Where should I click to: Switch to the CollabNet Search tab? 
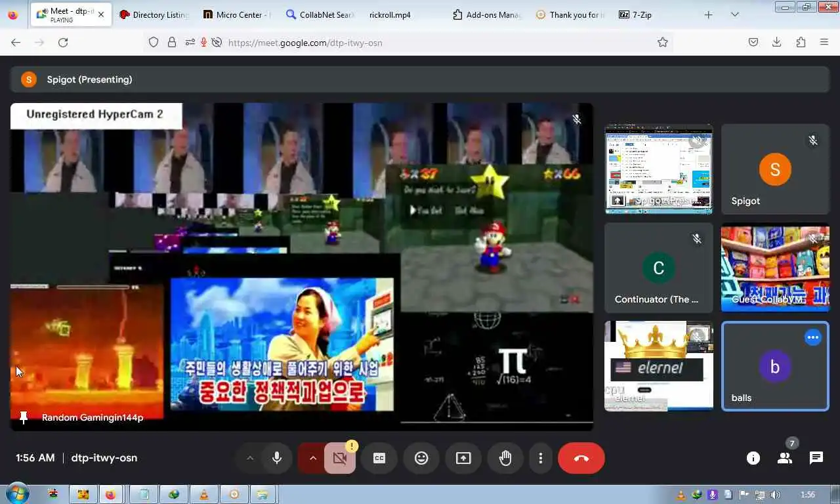coord(321,14)
